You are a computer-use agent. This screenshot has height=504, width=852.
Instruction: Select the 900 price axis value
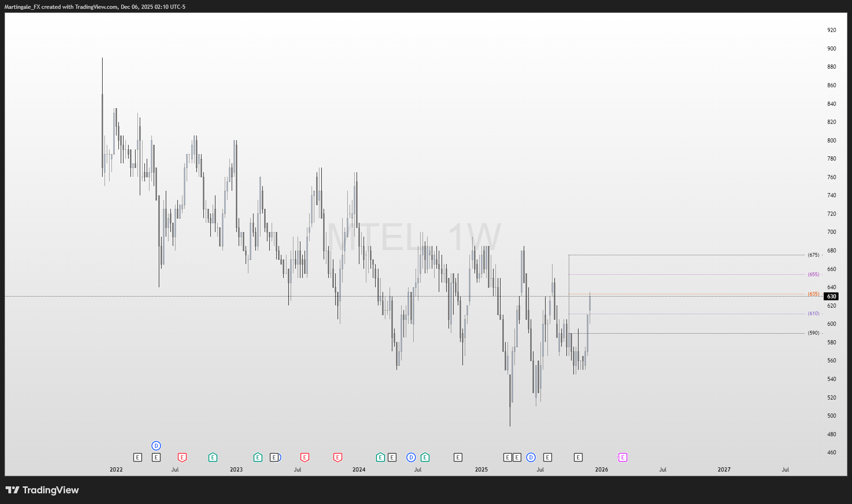click(832, 49)
